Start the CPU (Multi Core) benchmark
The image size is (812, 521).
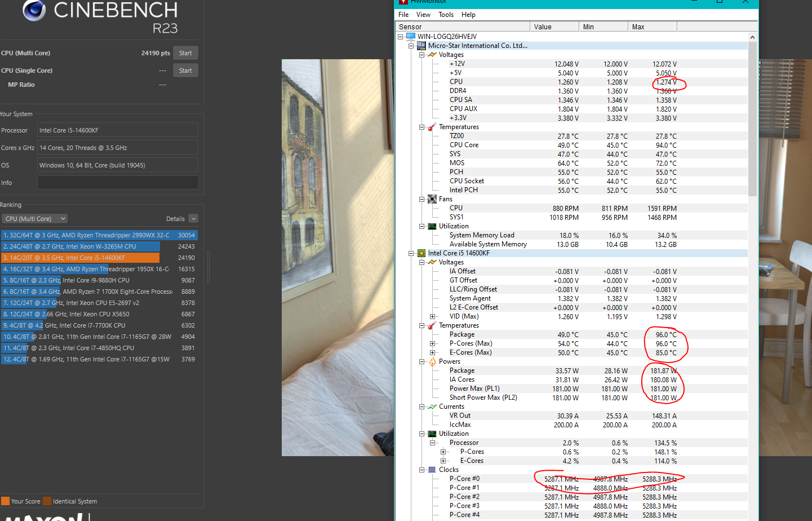[x=185, y=53]
